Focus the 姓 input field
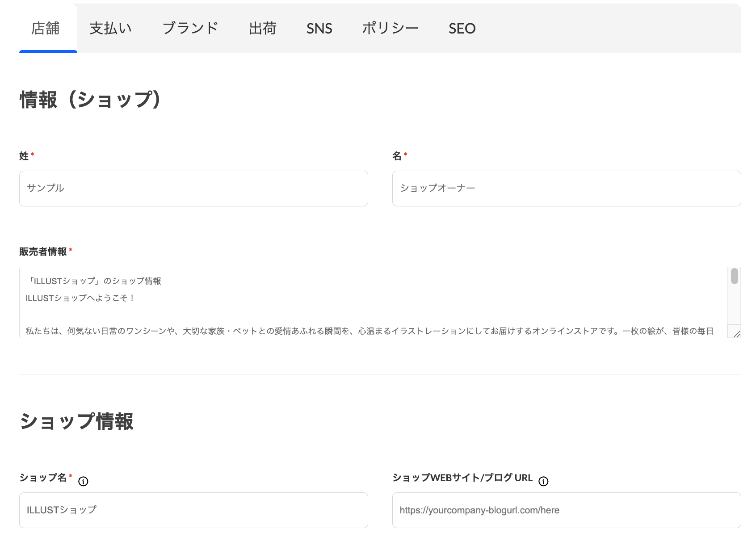Image resolution: width=756 pixels, height=546 pixels. [193, 188]
